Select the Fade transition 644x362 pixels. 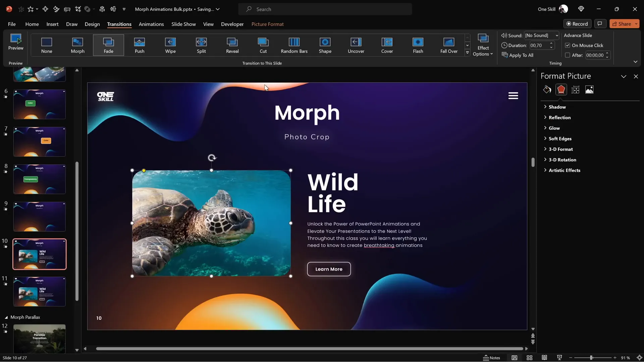pos(108,45)
